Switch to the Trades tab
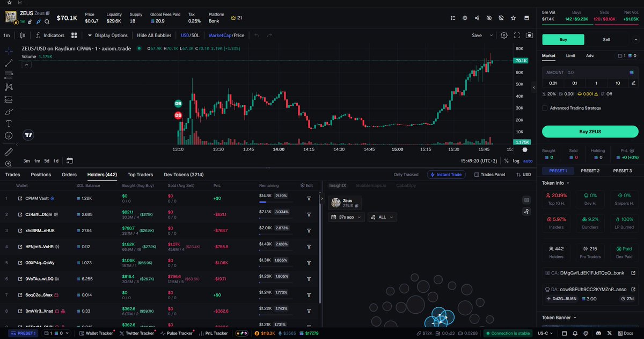 point(12,175)
